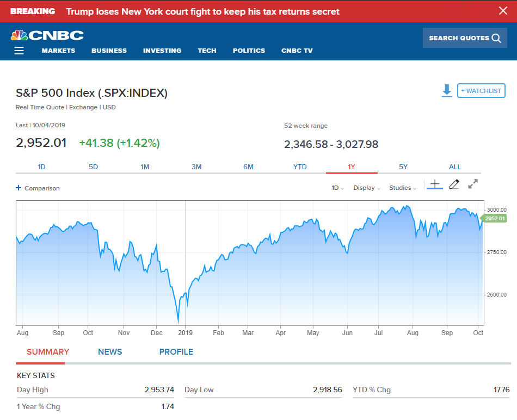Expand chart to full screen

coord(473,184)
